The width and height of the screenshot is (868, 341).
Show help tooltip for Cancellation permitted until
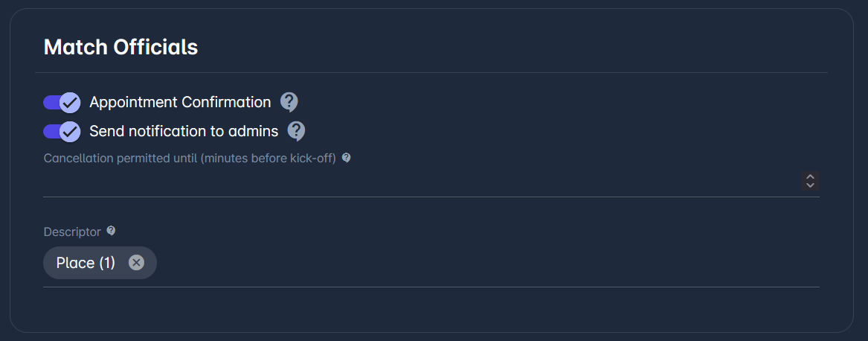click(346, 158)
